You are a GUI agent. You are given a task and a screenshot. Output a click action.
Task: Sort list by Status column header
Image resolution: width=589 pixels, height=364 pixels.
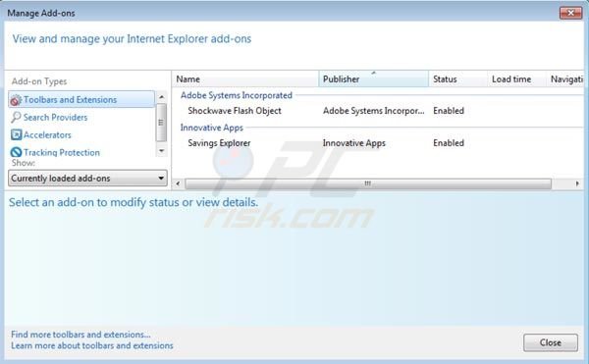pos(457,79)
